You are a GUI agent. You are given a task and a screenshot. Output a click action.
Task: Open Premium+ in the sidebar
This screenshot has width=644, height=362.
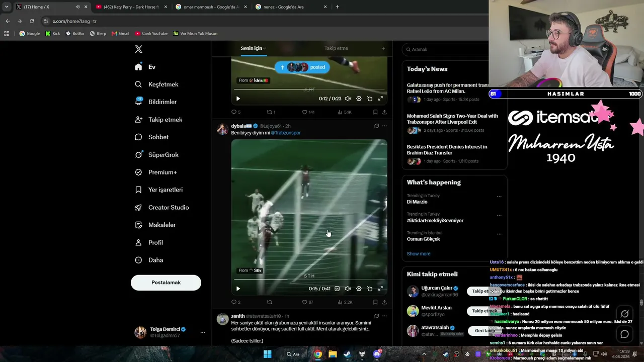(155, 172)
